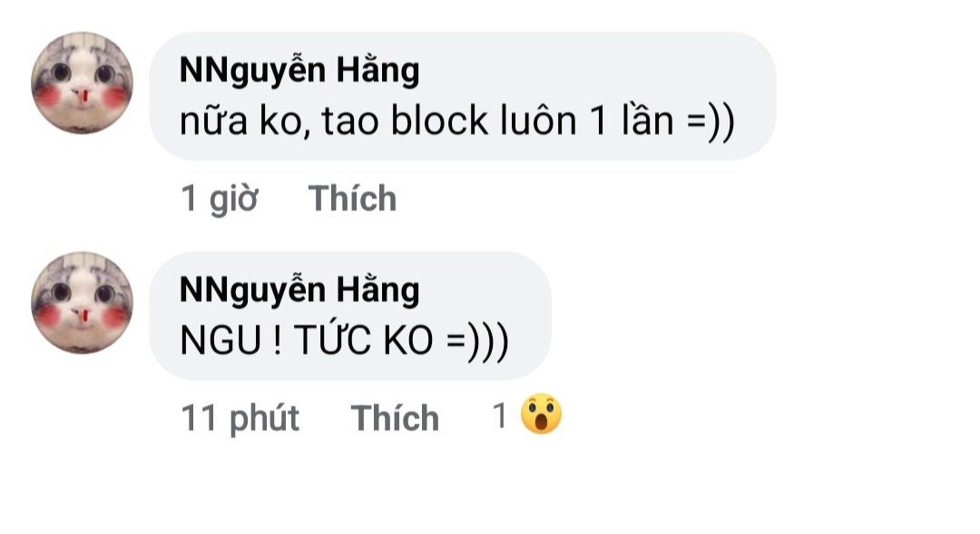Click the "NGU ! TỨC KO =)))" text
980x534 pixels.
pos(344,341)
